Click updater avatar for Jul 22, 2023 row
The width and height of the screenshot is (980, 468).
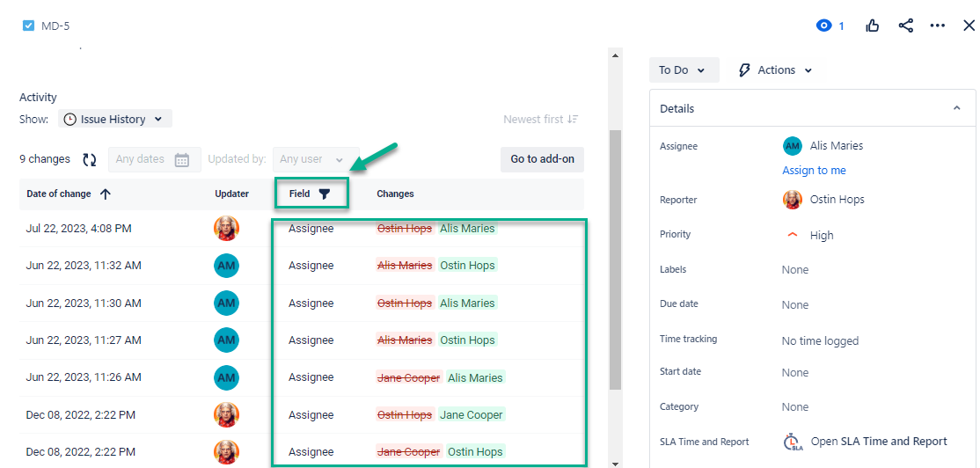(x=226, y=228)
